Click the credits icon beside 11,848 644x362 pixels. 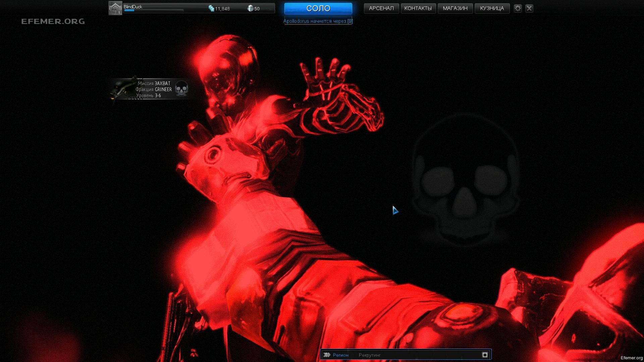coord(211,8)
